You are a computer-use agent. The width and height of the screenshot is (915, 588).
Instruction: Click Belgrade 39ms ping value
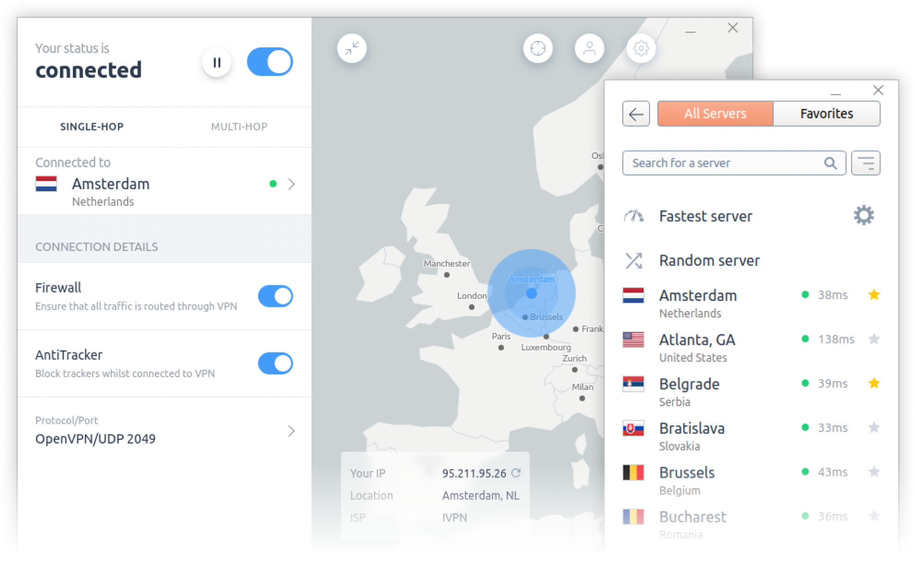click(832, 384)
